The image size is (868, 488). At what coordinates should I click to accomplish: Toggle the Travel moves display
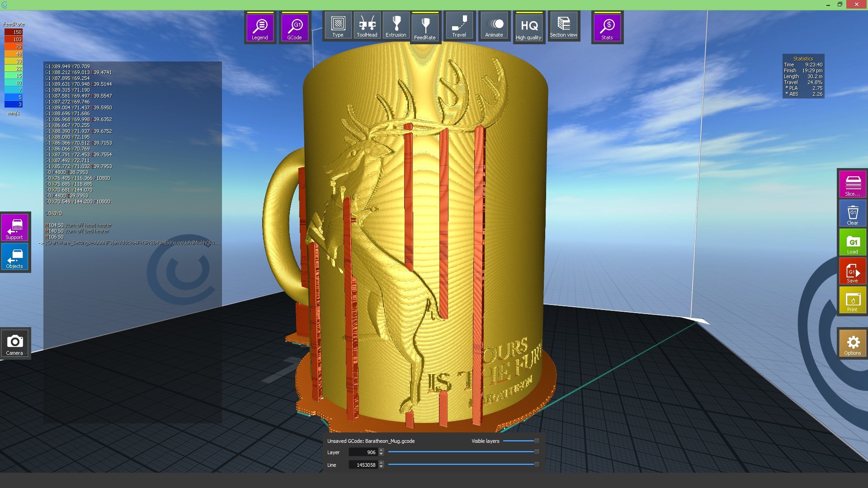(x=459, y=26)
